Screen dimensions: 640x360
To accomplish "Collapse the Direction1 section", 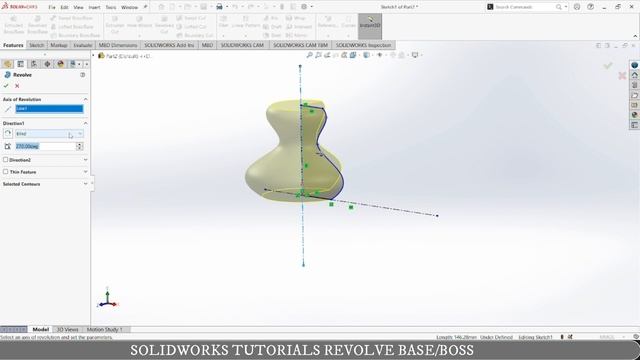I will (x=85, y=123).
